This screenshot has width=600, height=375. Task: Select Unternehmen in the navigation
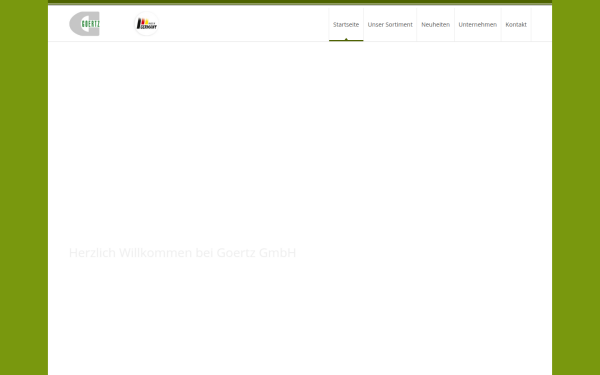pyautogui.click(x=478, y=24)
